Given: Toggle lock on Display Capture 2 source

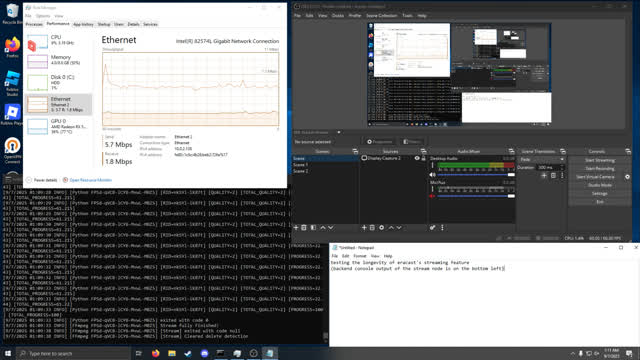Looking at the screenshot, I should (x=424, y=158).
